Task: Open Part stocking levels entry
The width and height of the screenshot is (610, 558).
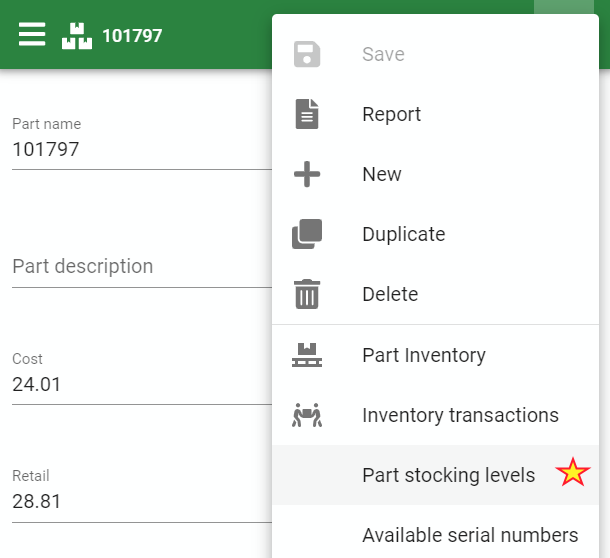Action: [435, 475]
